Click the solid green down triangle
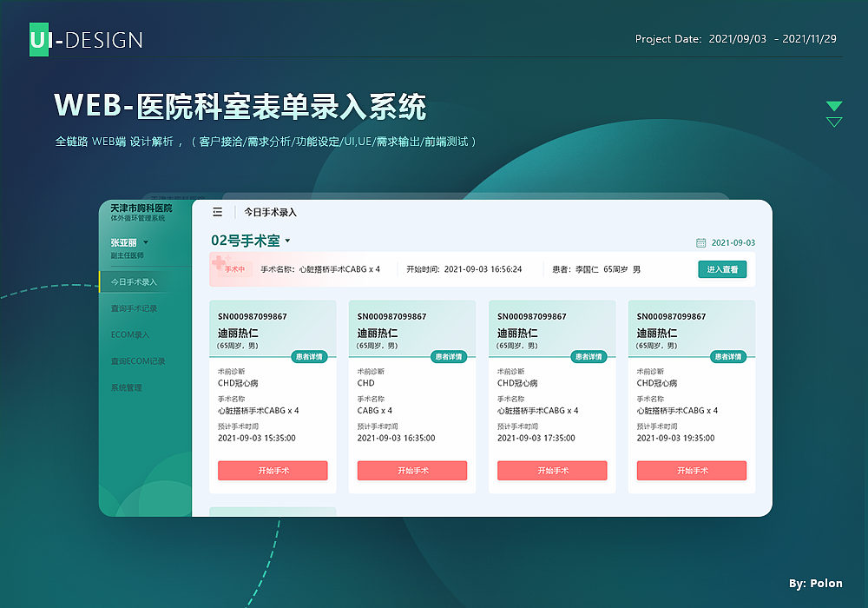Image resolution: width=868 pixels, height=608 pixels. pos(833,106)
